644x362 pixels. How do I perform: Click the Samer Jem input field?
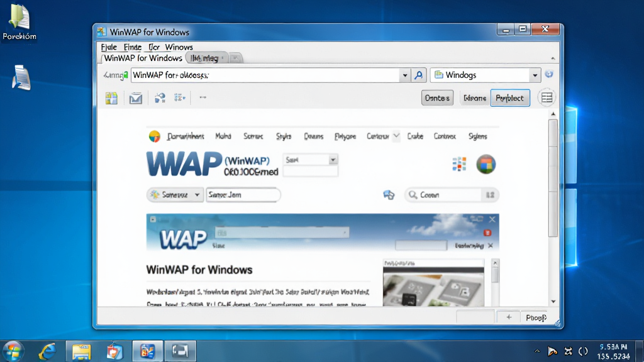tap(243, 195)
